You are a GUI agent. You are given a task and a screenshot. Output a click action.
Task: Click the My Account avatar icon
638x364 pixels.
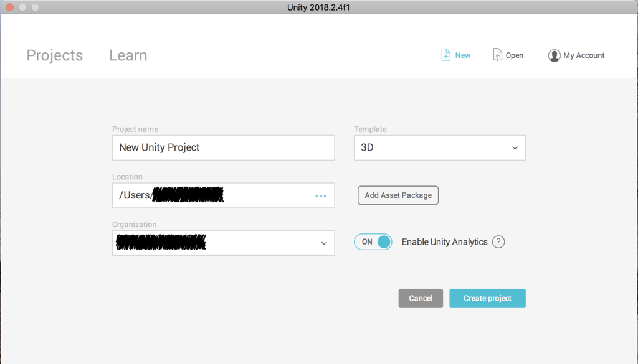[x=554, y=55]
